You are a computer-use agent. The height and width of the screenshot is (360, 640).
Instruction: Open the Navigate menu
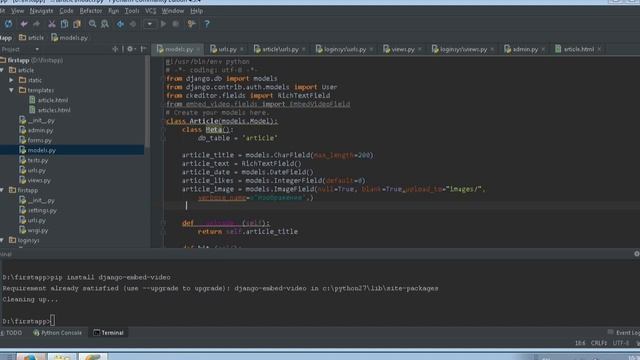pyautogui.click(x=41, y=11)
